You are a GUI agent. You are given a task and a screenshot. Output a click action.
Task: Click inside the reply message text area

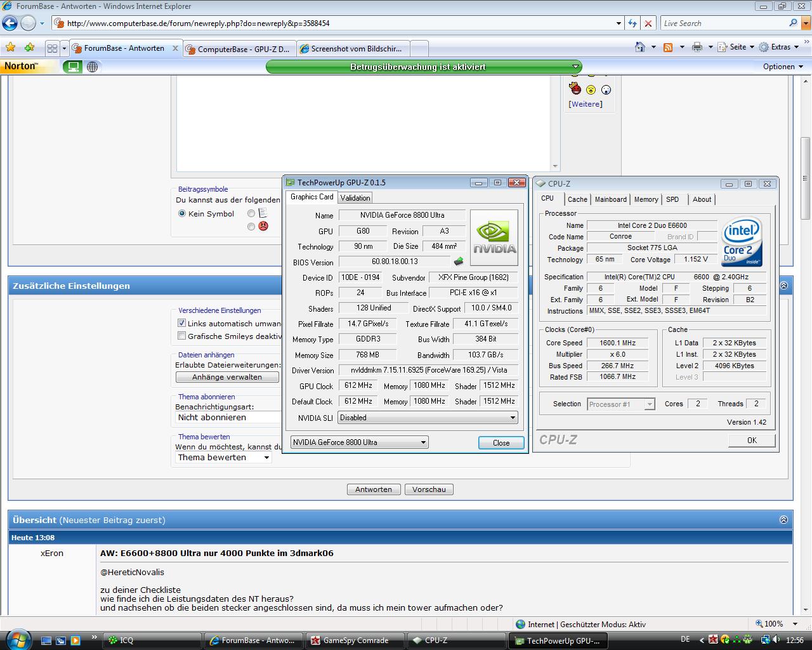click(365, 124)
